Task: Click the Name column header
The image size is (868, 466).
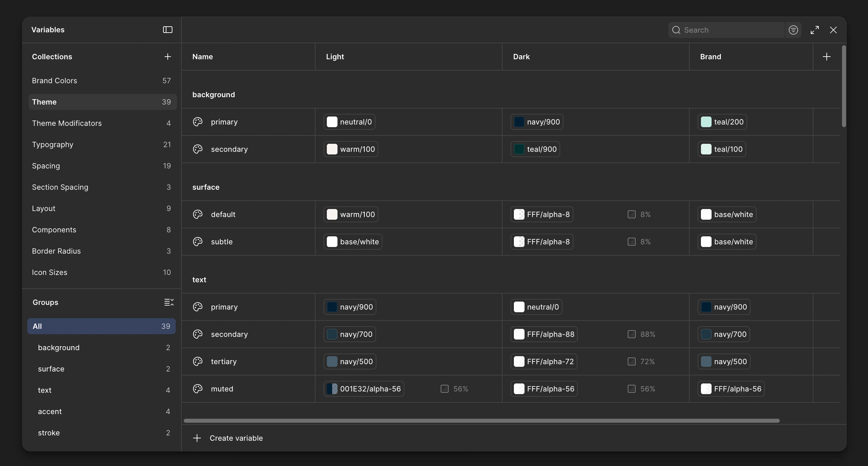Action: coord(248,57)
